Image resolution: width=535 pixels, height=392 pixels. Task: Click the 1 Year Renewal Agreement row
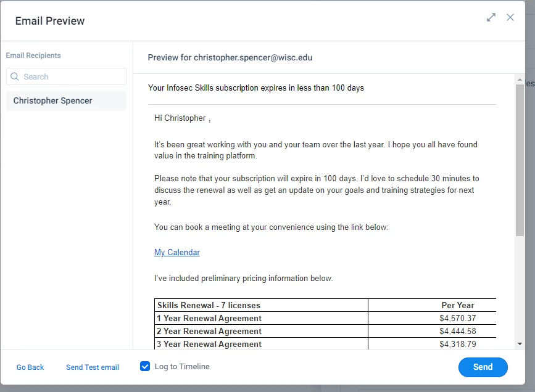point(325,319)
